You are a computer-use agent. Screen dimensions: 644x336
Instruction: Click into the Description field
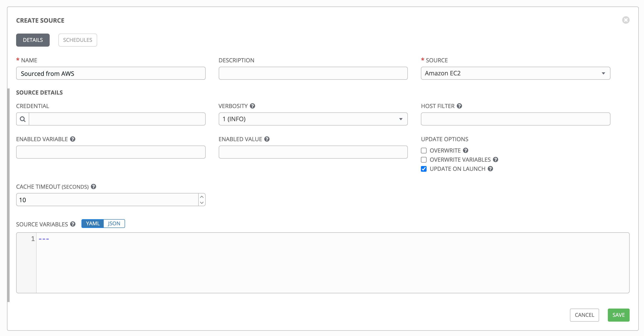(x=313, y=73)
